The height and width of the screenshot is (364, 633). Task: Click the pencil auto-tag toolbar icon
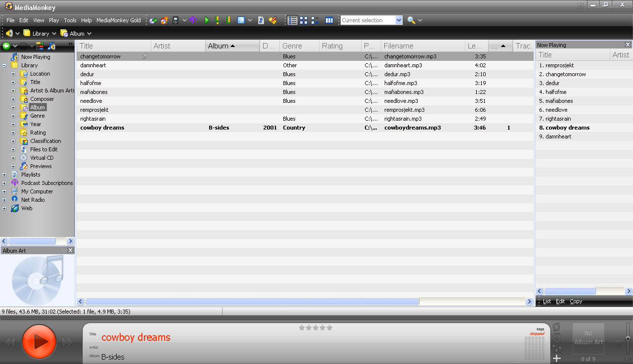click(x=272, y=20)
